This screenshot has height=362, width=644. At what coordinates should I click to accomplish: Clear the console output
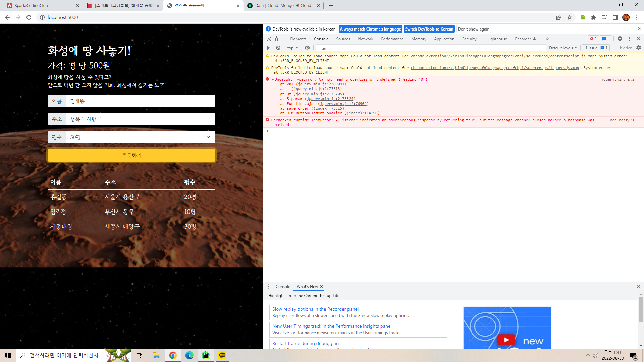pyautogui.click(x=278, y=48)
